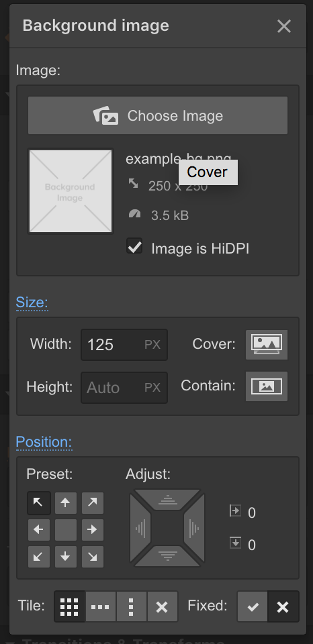Click the image dimensions resize icon
Viewport: 313px width, 644px height.
(x=134, y=183)
